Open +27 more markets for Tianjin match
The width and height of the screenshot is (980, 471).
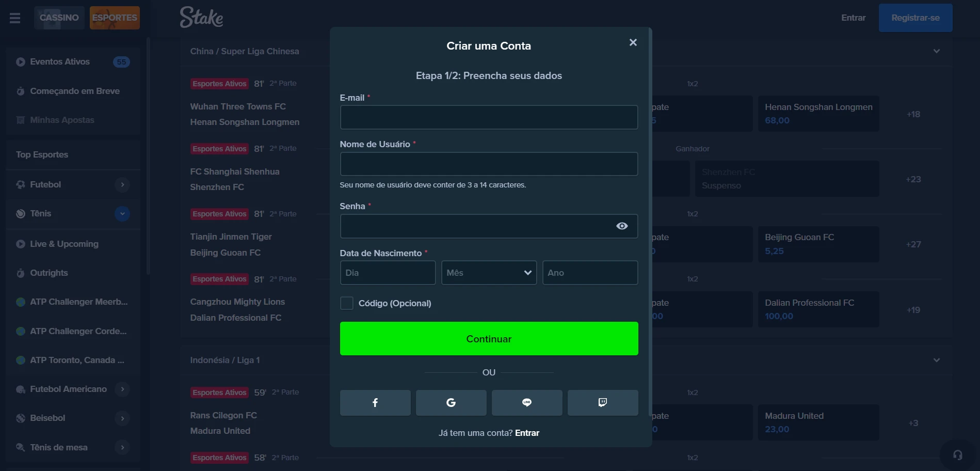pyautogui.click(x=913, y=244)
